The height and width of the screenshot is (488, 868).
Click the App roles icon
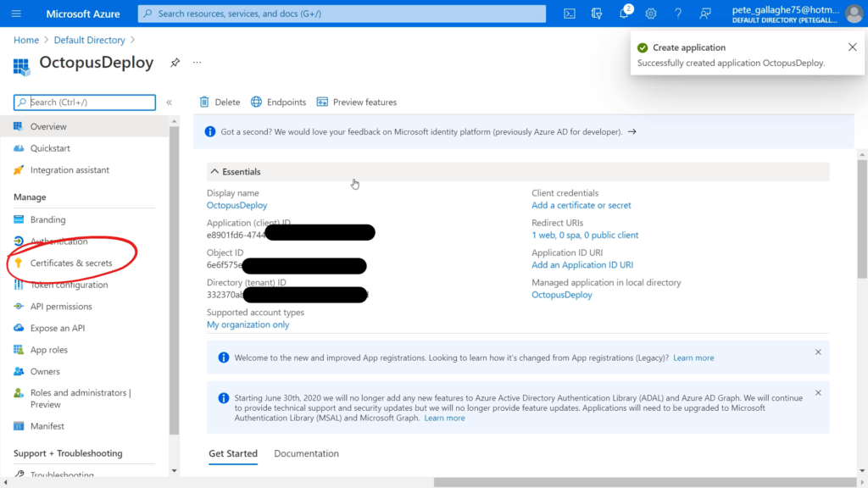click(x=19, y=350)
